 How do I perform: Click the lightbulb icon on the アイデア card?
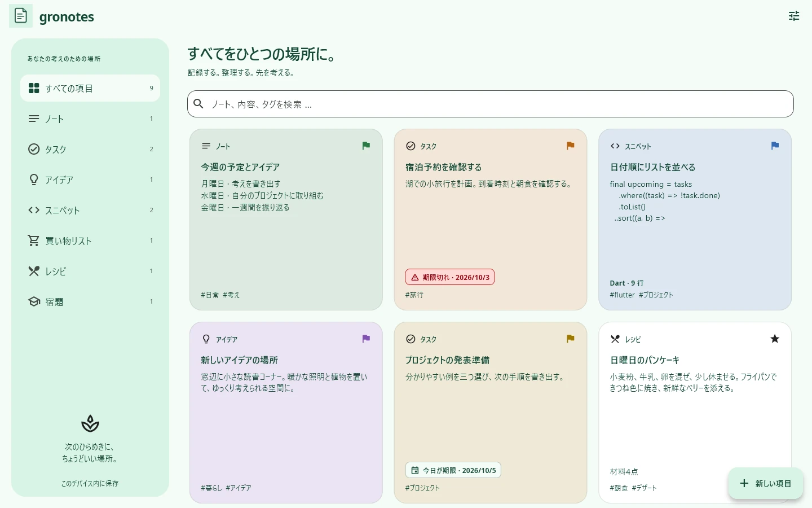pyautogui.click(x=206, y=339)
